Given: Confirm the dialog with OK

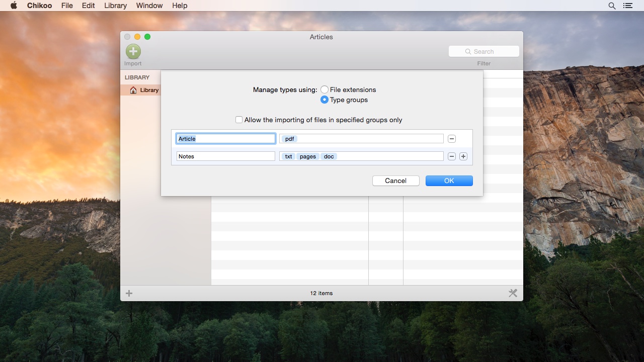Looking at the screenshot, I should tap(449, 180).
